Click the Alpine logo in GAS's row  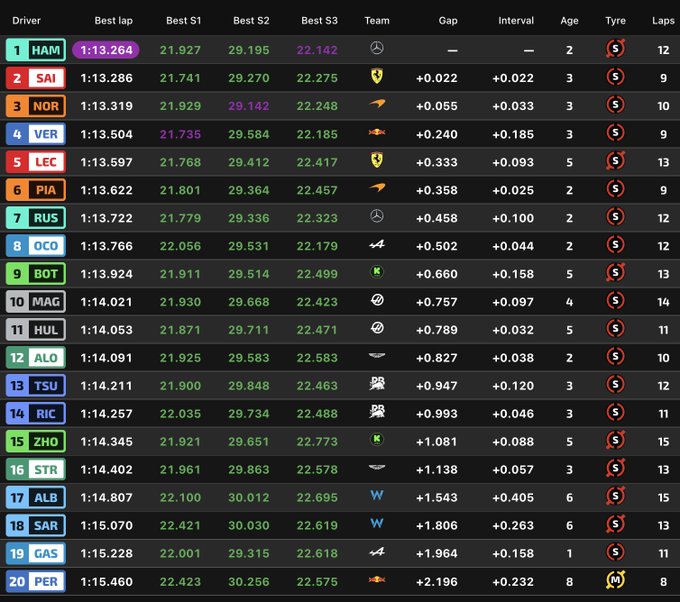pos(377,552)
